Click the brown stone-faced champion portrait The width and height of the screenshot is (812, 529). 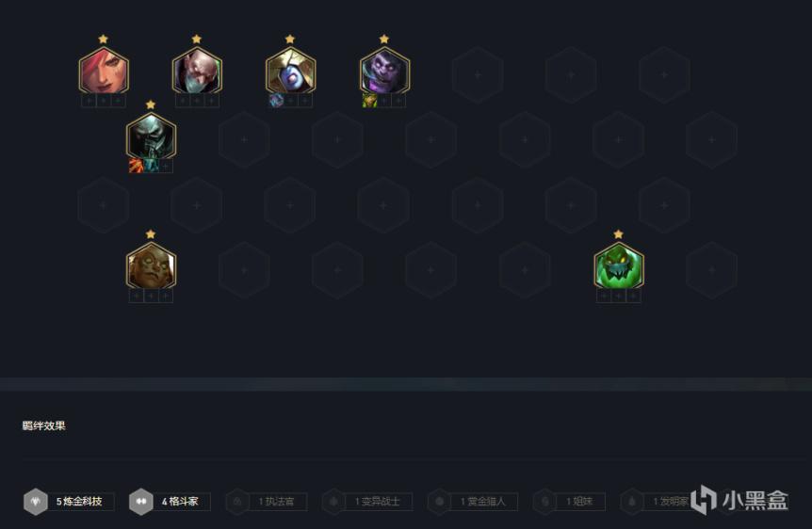point(151,266)
